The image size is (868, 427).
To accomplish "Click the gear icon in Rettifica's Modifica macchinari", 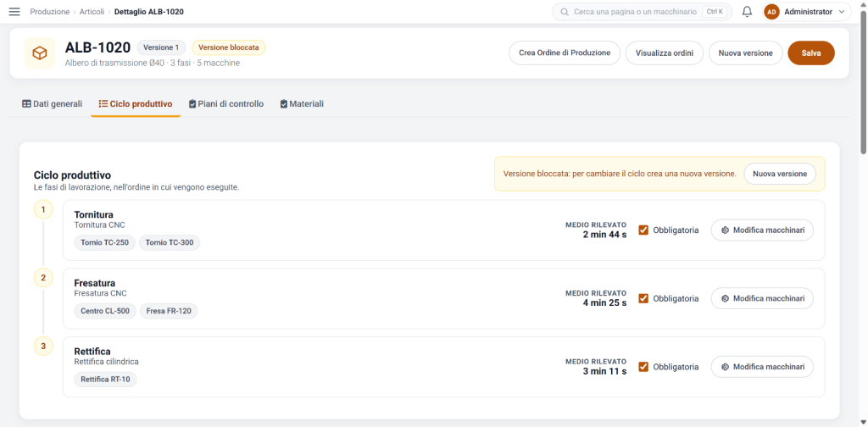I will click(725, 367).
